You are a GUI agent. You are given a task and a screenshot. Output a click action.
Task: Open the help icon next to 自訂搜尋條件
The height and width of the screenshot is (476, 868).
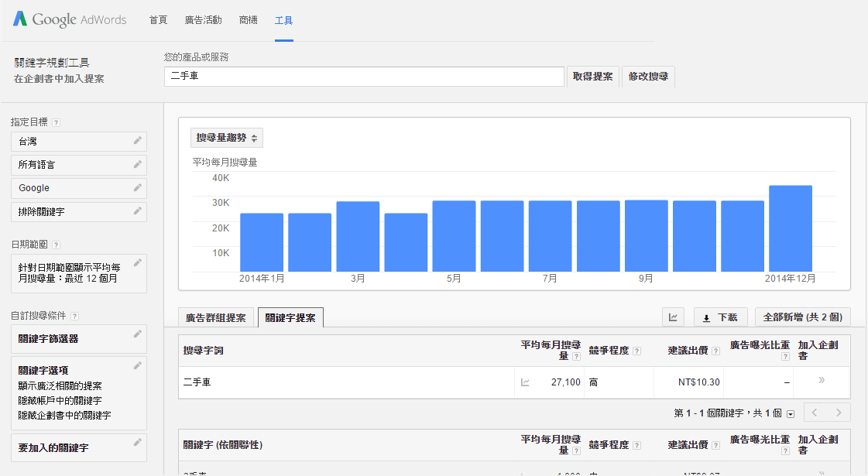pyautogui.click(x=75, y=316)
